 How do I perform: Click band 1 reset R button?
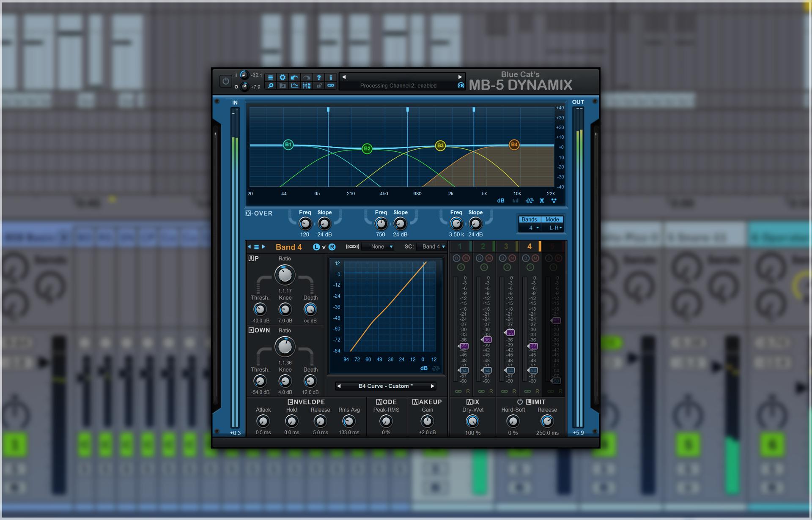point(468,391)
